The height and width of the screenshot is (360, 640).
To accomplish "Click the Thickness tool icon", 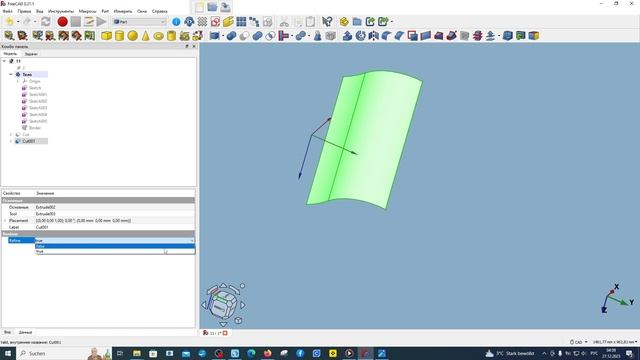I will [507, 36].
